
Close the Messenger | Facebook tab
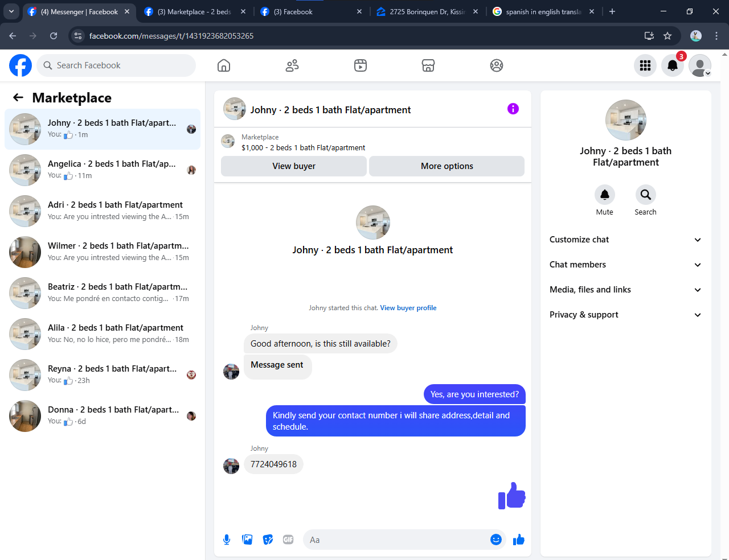(127, 11)
